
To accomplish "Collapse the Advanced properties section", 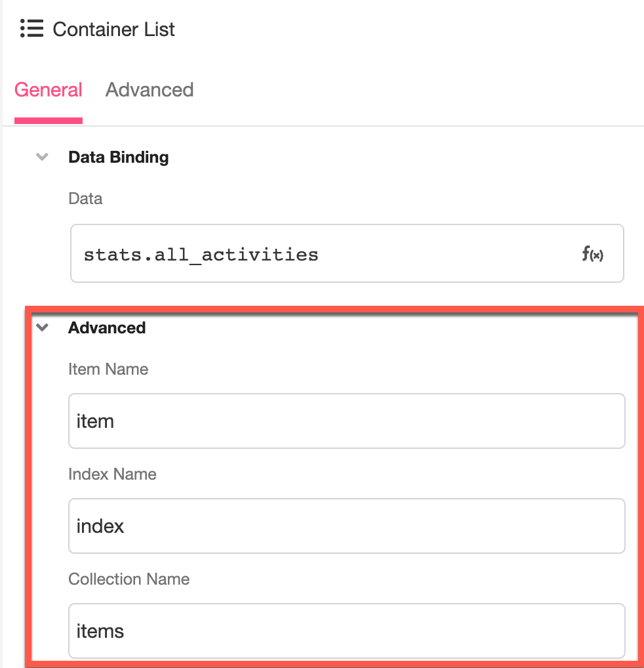I will coord(42,327).
